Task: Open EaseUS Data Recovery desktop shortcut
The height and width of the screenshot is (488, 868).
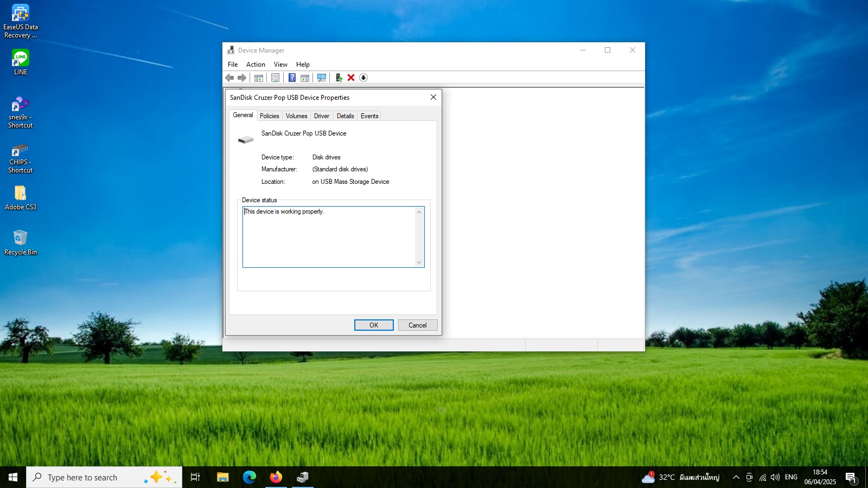Action: click(x=21, y=22)
